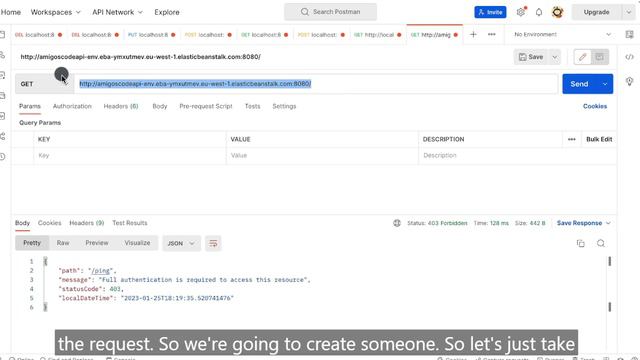Click the Upgrade button
The image size is (640, 360).
[596, 12]
